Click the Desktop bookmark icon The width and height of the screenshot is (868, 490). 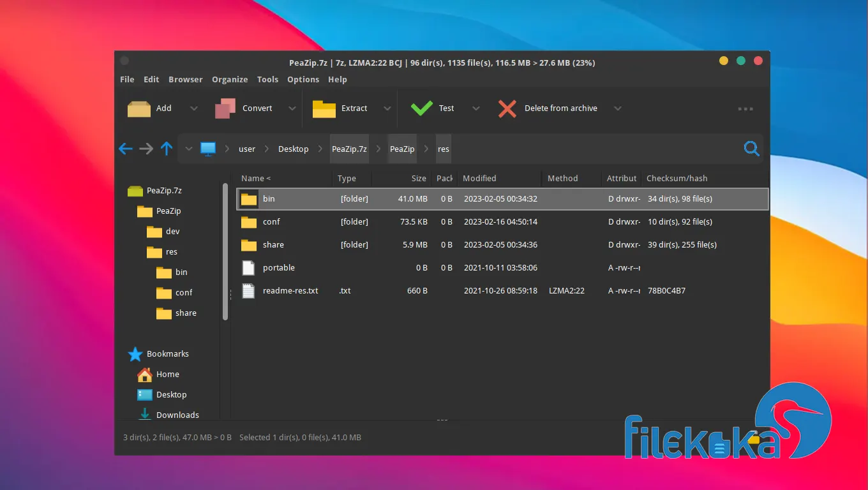(145, 395)
